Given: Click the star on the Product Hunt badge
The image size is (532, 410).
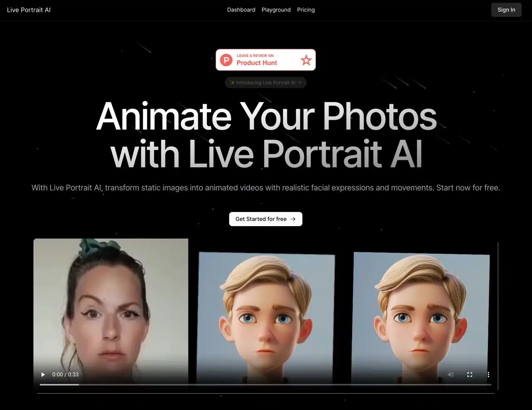Looking at the screenshot, I should point(306,60).
